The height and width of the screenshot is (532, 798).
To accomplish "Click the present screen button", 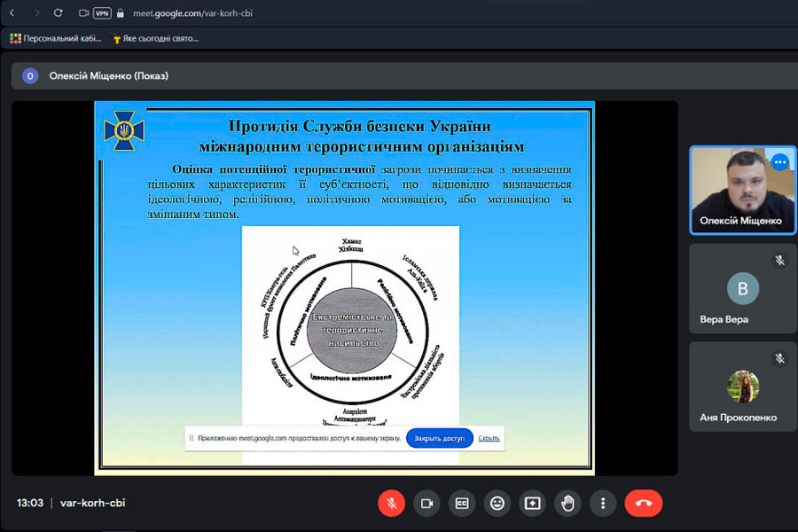I will point(532,503).
